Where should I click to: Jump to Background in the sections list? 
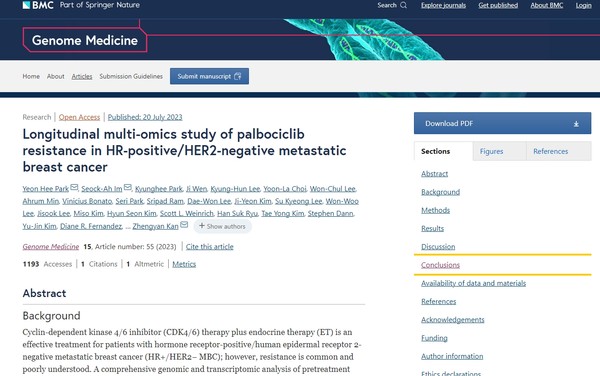[x=440, y=192]
